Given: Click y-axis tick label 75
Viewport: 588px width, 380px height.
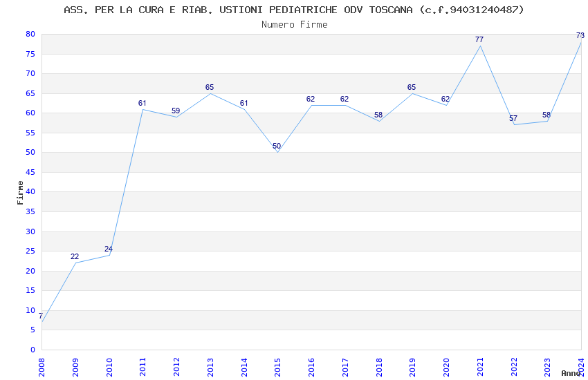Looking at the screenshot, I should [30, 54].
